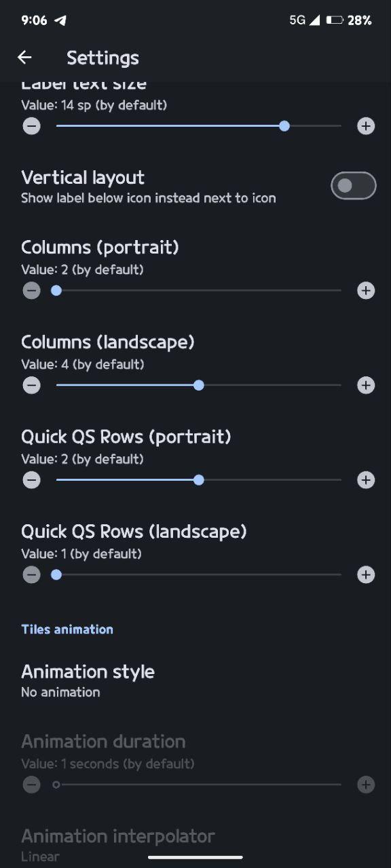Open the Animation style selector

[x=195, y=681]
